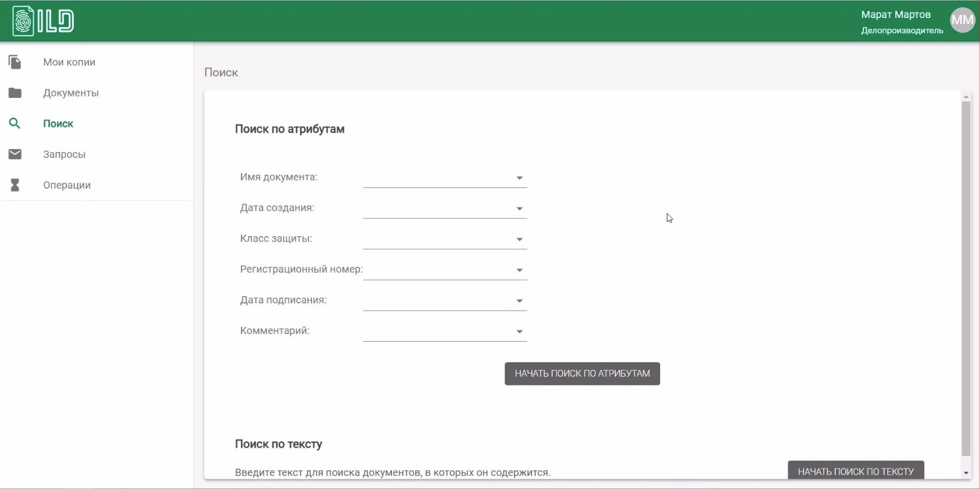Click the Имя документа label
980x489 pixels.
[278, 177]
